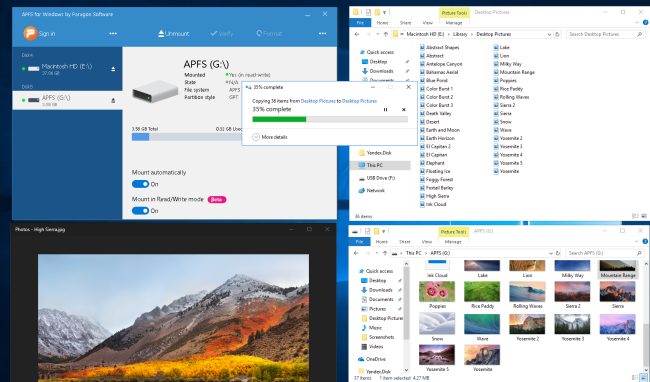
Task: Click the pink Beta badge
Action: [x=216, y=199]
